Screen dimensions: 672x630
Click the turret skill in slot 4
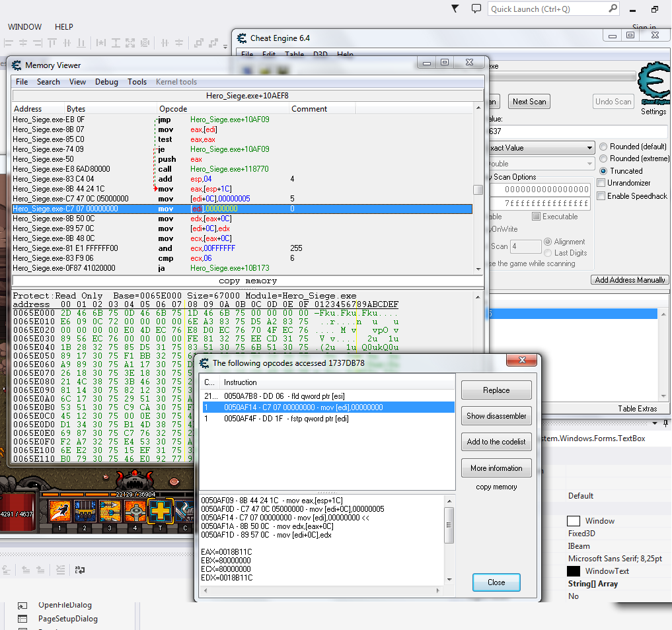click(135, 511)
